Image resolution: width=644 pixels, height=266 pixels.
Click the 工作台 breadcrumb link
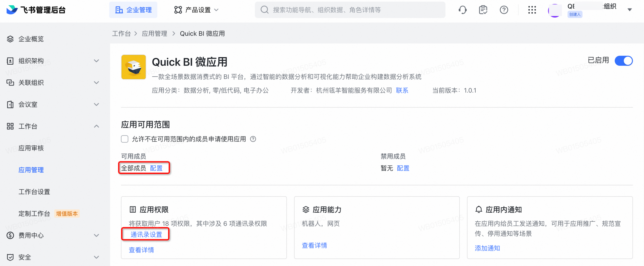pos(121,34)
